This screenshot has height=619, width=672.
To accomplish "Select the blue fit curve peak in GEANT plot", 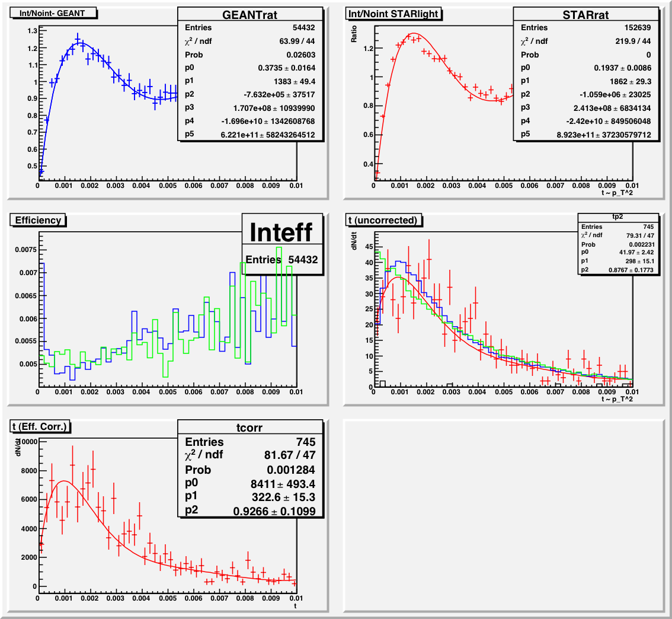I will pos(81,43).
